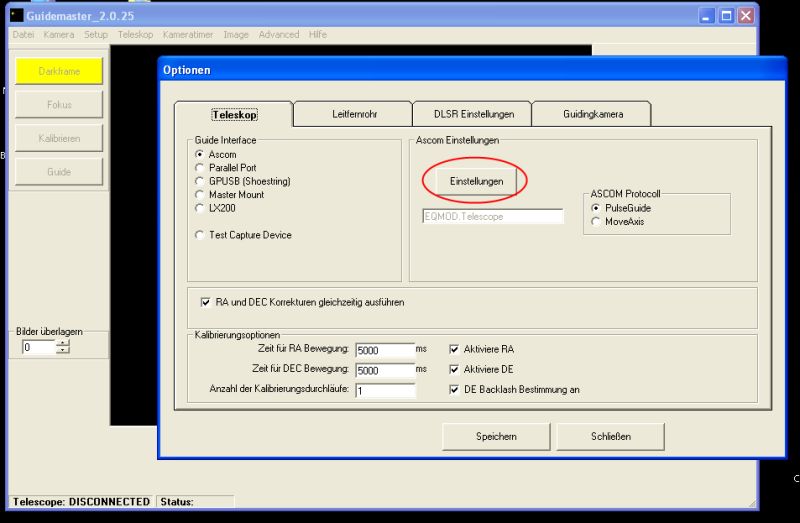Choose Parallel Port guide interface
800x523 pixels.
click(200, 168)
